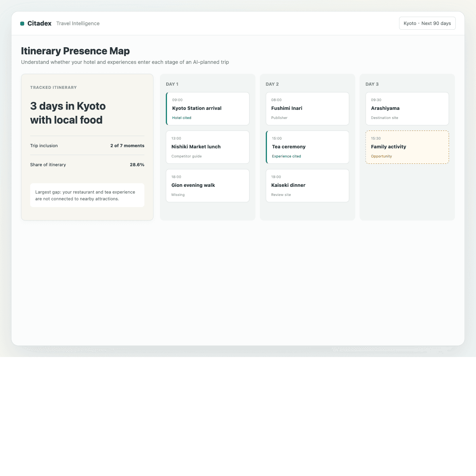
Task: Click the Trip inclusion value 2 of 7 moments
Action: (x=127, y=146)
